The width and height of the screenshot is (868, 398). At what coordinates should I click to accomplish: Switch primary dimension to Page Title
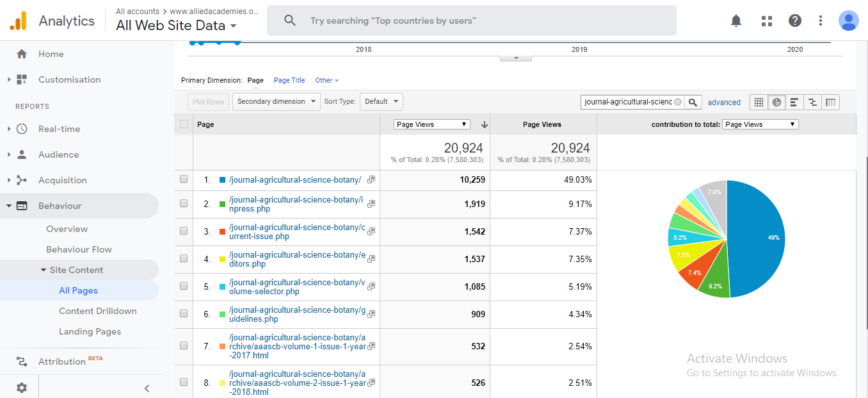(x=289, y=80)
